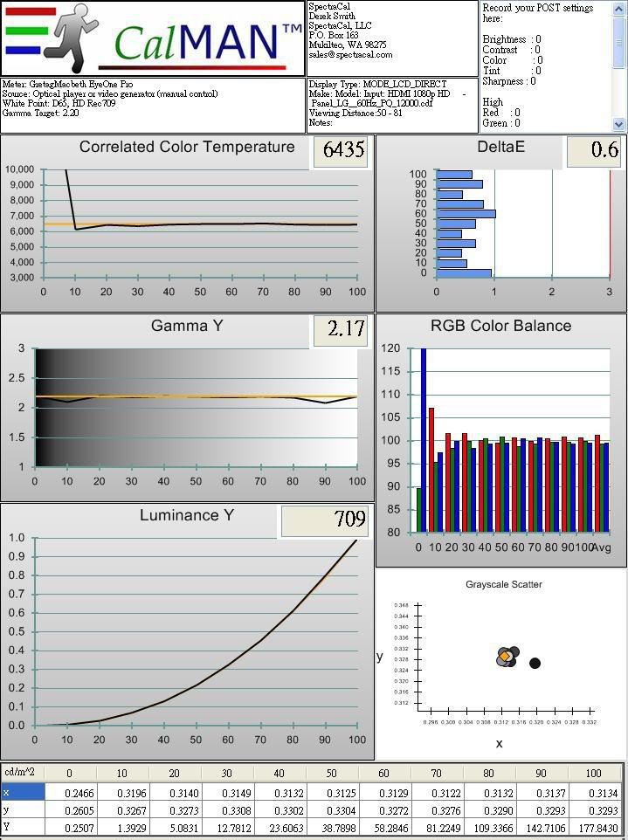628x840 pixels.
Task: Select the Y luminance row header in table
Action: [x=23, y=828]
